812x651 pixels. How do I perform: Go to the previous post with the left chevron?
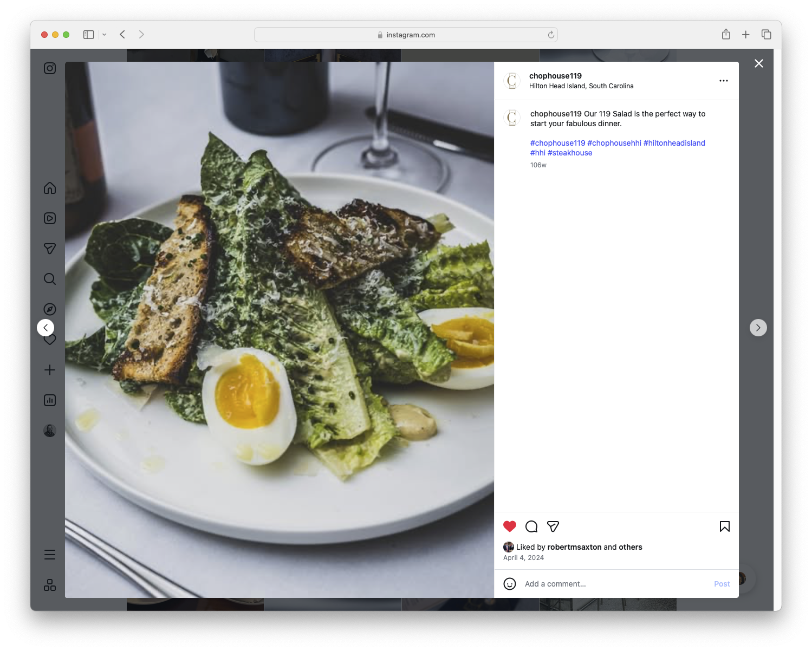[x=46, y=327]
